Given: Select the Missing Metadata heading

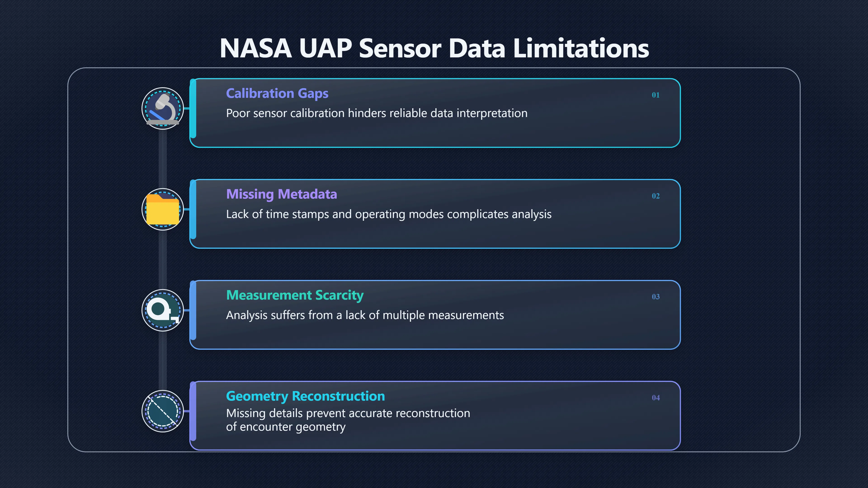Looking at the screenshot, I should click(281, 194).
